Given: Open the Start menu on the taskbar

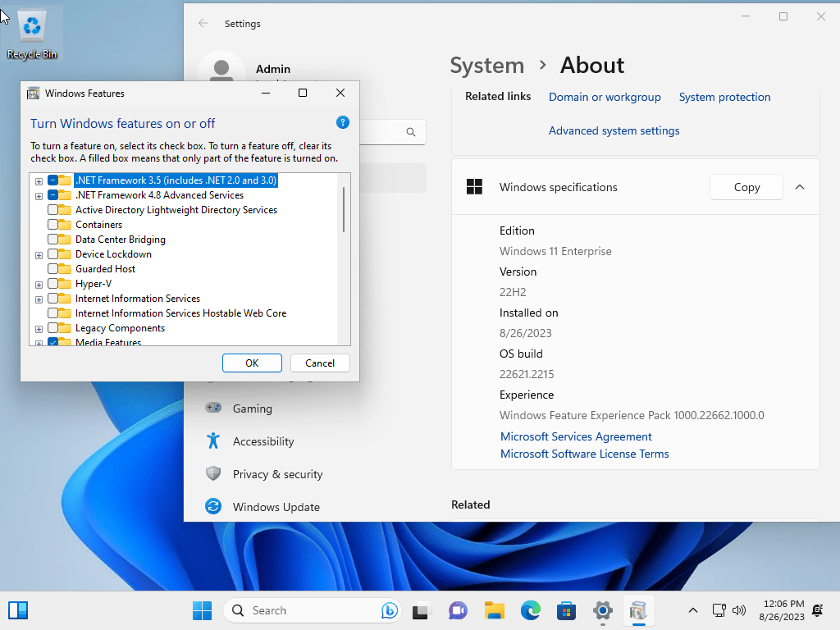Looking at the screenshot, I should [202, 610].
